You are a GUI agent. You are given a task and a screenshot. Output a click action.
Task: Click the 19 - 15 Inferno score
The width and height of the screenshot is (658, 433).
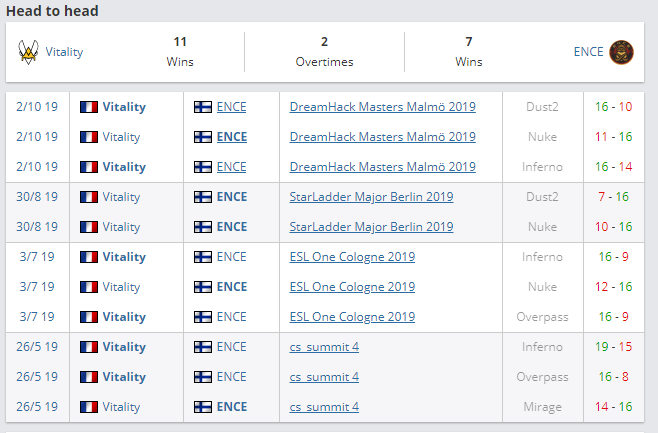pos(613,347)
